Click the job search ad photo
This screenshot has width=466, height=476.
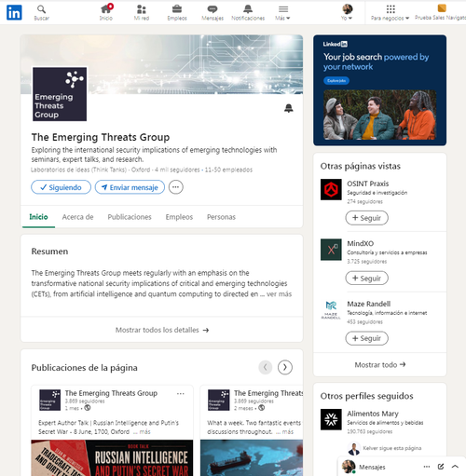pos(379,115)
